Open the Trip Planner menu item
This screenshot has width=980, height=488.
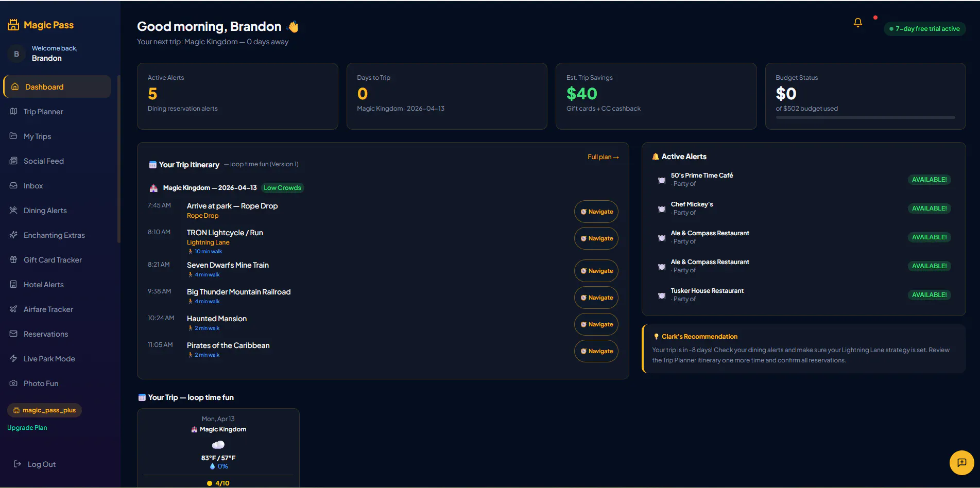point(57,112)
